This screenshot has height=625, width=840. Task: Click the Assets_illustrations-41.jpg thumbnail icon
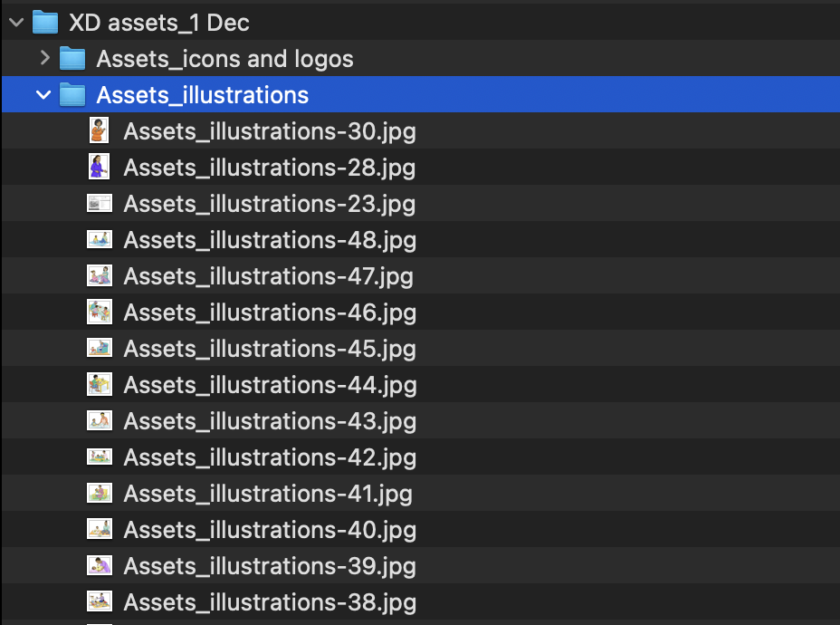99,494
